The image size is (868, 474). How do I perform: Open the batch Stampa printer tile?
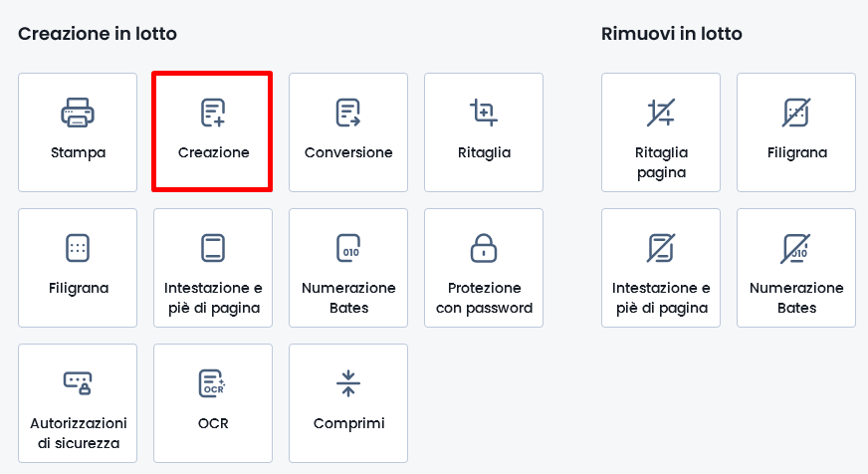click(x=78, y=132)
